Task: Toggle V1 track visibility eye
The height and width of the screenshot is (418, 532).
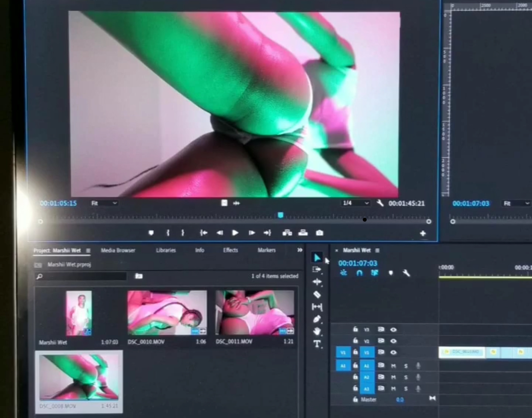Action: click(393, 352)
